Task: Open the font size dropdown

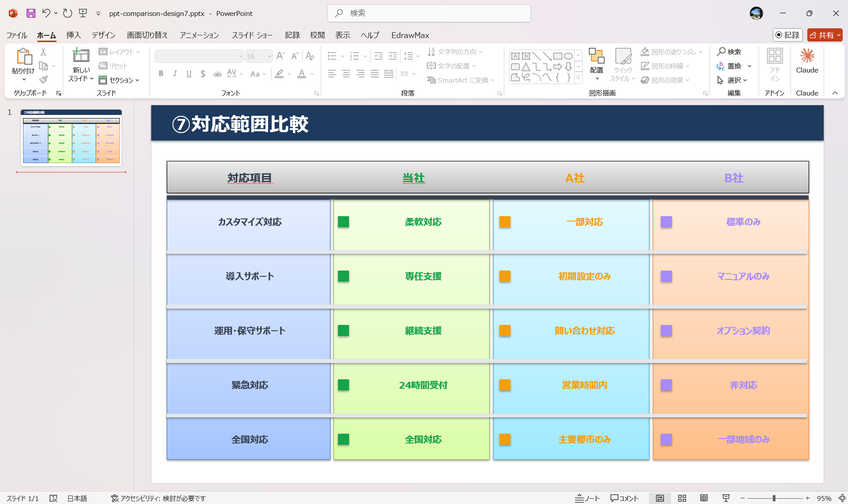Action: (269, 56)
